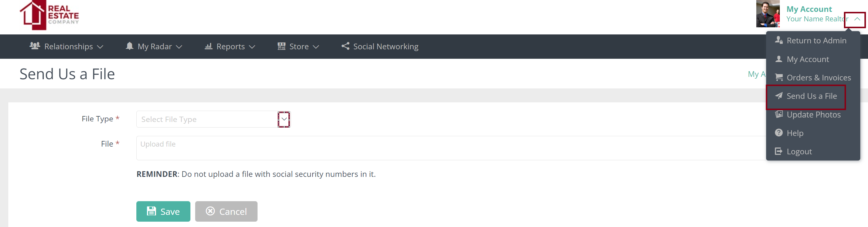Open the Store navigation menu
868x227 pixels.
point(298,47)
